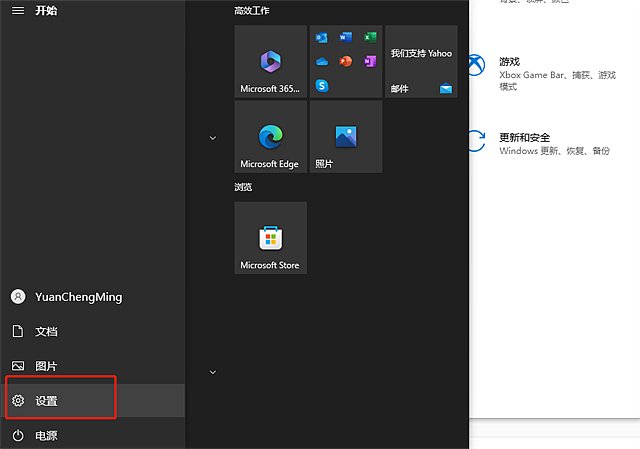Click the 开始 title text
640x449 pixels.
tap(46, 10)
